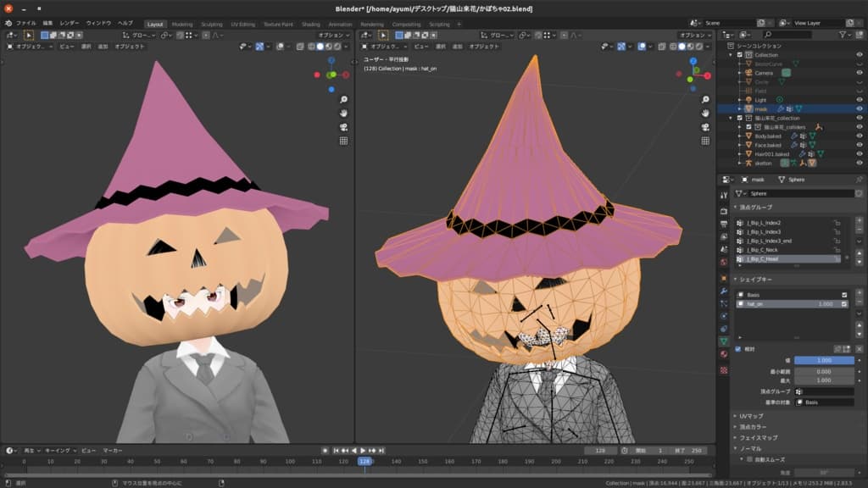
Task: Collapse the シェイプキー panel
Action: click(754, 279)
